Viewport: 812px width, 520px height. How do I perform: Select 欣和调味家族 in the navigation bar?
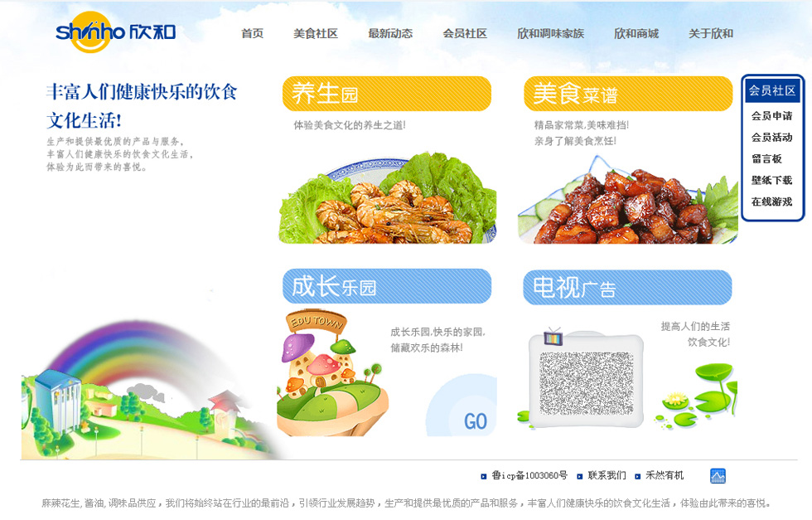[550, 34]
